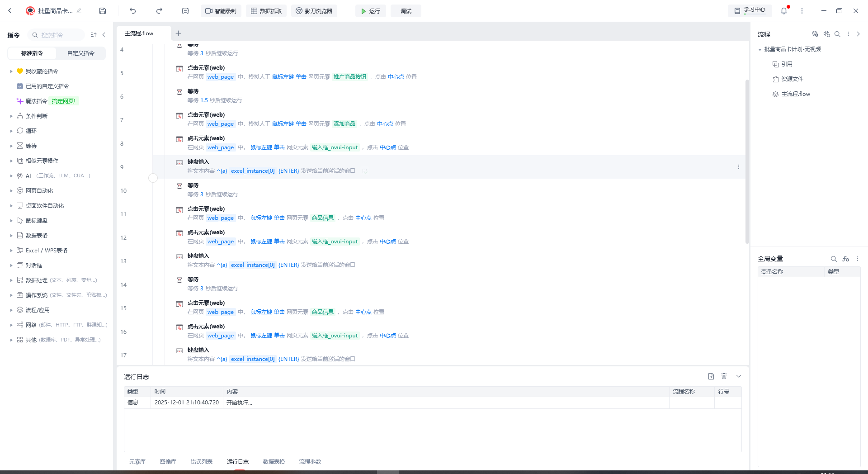Click the 推广商品按钮 element link in step 5

pos(350,77)
